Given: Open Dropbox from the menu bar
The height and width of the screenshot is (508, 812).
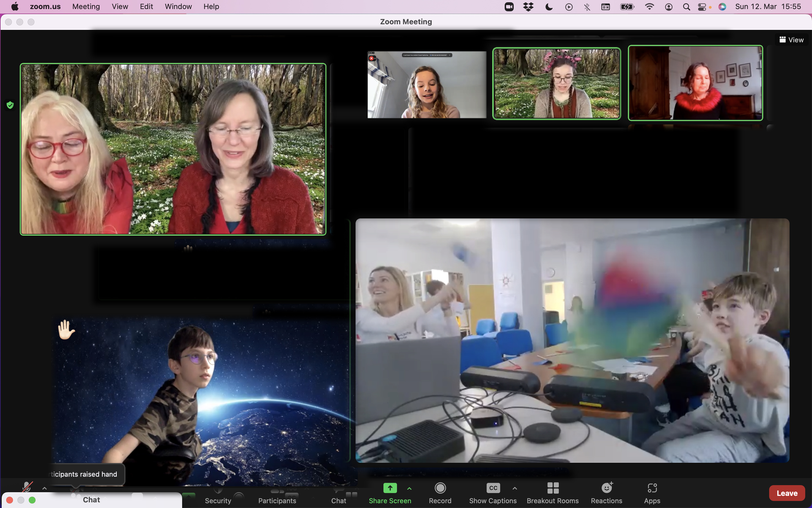Looking at the screenshot, I should click(528, 7).
